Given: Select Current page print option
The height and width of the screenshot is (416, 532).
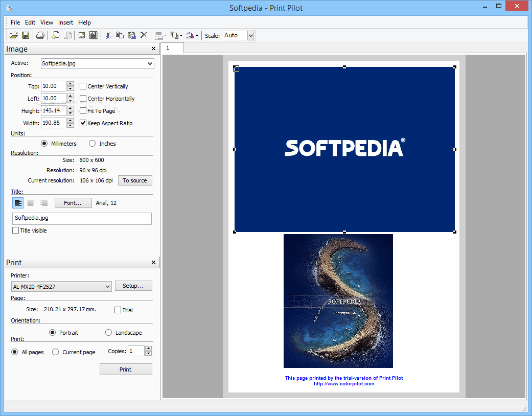Looking at the screenshot, I should pos(55,352).
